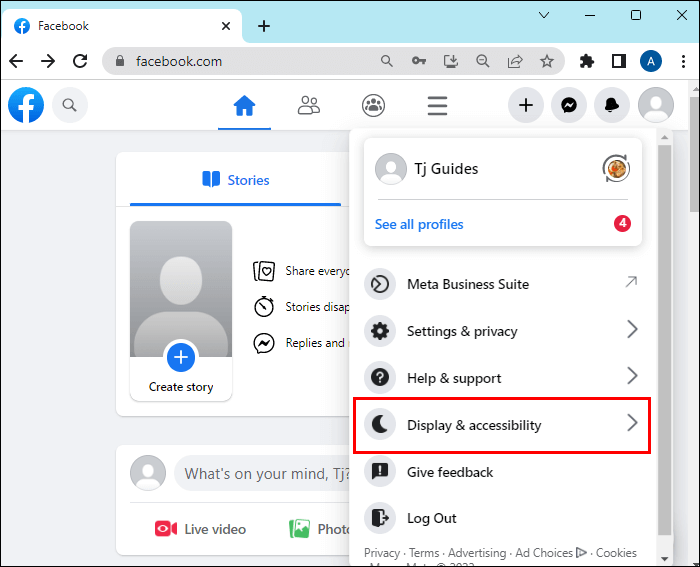Toggle the browser side panel

[619, 61]
